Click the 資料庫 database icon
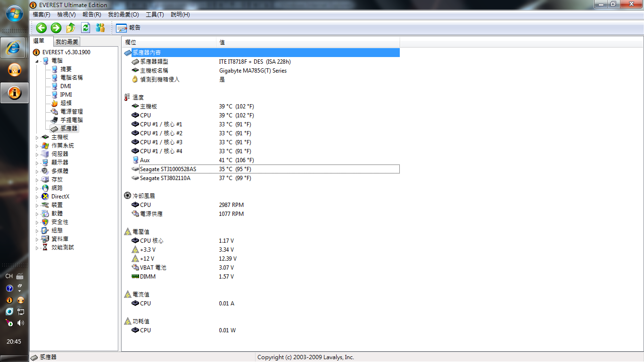 point(45,239)
